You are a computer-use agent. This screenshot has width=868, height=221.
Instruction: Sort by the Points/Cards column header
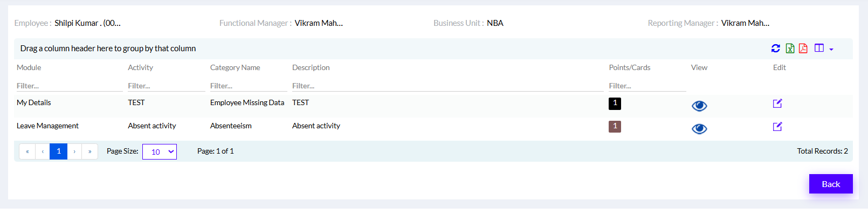(630, 67)
